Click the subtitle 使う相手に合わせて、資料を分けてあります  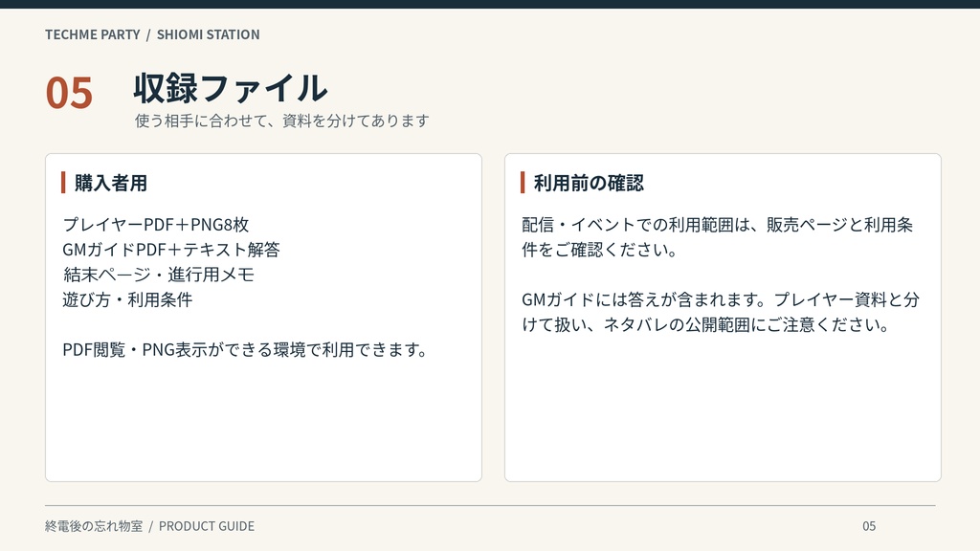click(x=282, y=121)
